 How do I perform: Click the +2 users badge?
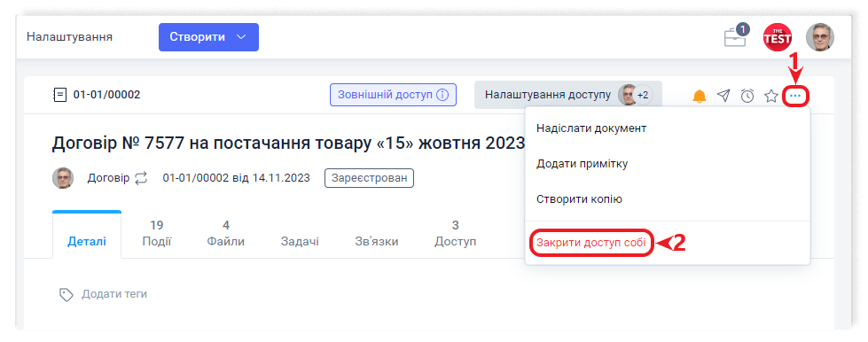coord(643,95)
